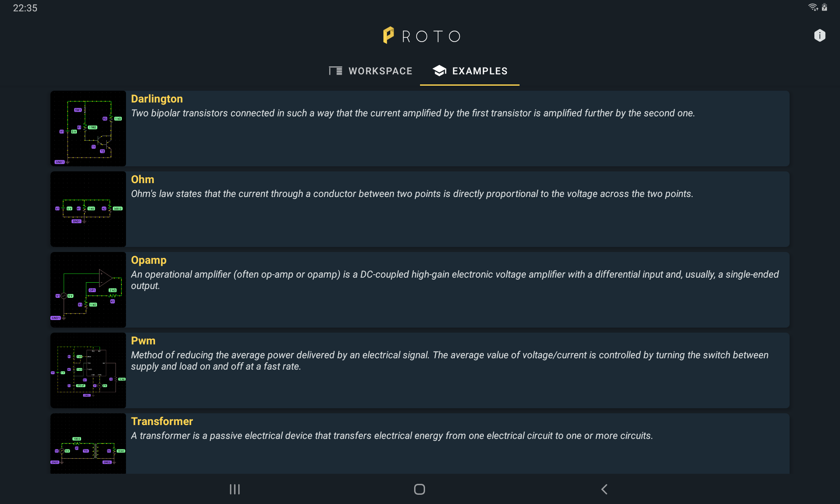Image resolution: width=840 pixels, height=504 pixels.
Task: Select the EXAMPLES tab
Action: point(470,71)
